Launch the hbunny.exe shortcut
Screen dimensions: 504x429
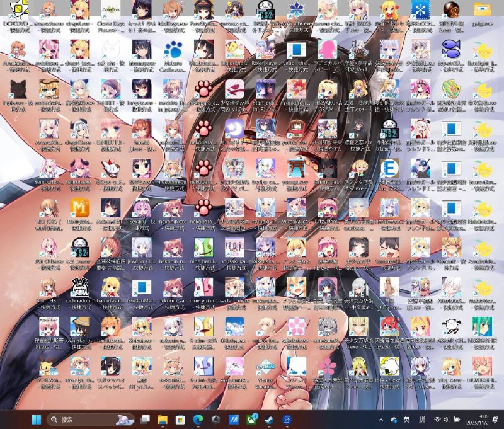[142, 50]
